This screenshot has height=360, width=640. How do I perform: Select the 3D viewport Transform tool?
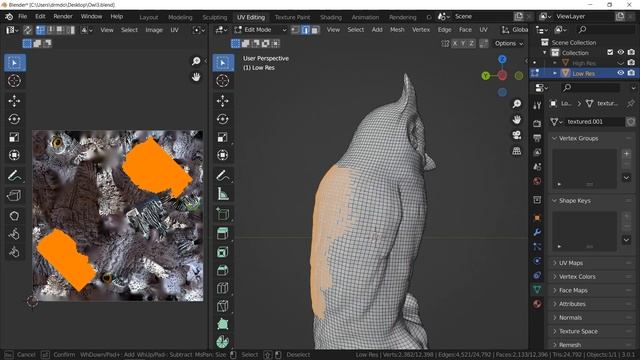click(223, 155)
